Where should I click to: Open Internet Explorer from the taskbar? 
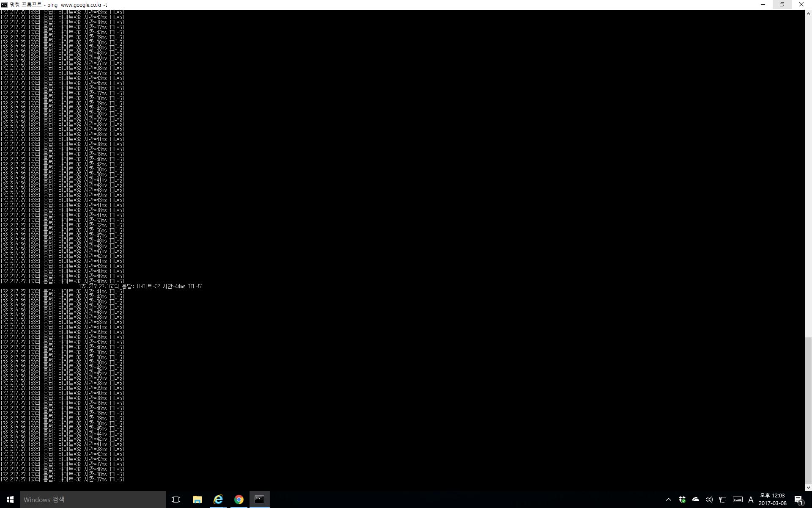pos(218,500)
